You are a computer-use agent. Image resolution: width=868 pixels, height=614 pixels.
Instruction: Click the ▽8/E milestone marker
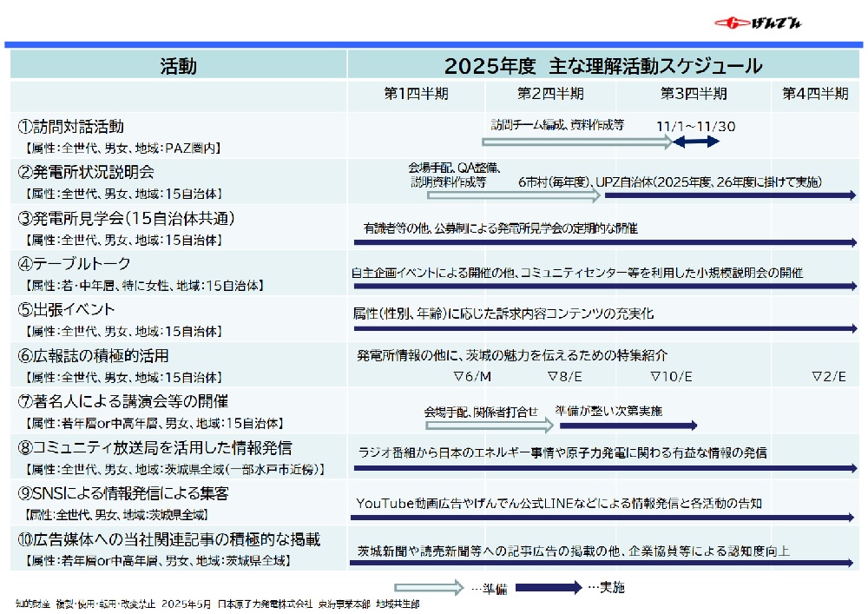pos(565,377)
